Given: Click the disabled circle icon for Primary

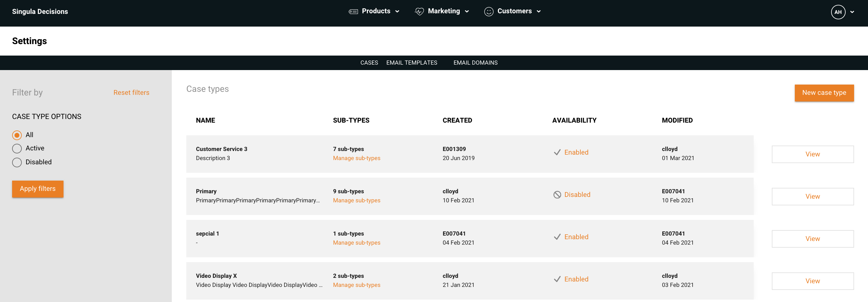Looking at the screenshot, I should [x=557, y=195].
